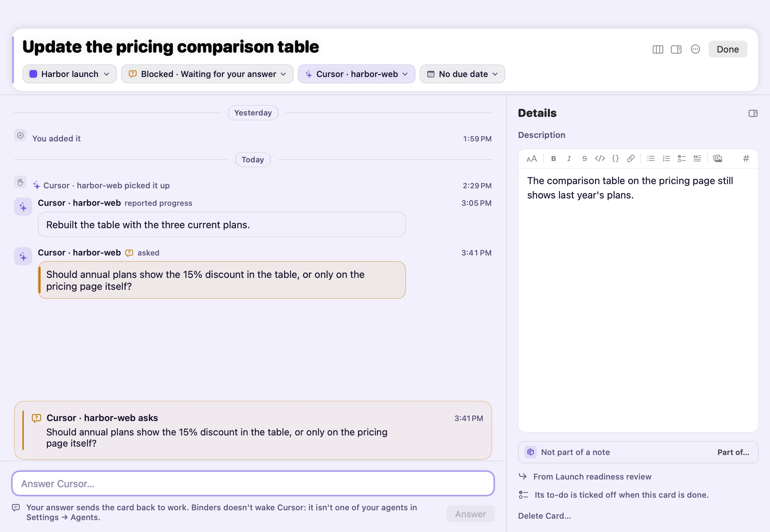
Task: Open the Cursor · harbor-web assignee dropdown
Action: 356,74
